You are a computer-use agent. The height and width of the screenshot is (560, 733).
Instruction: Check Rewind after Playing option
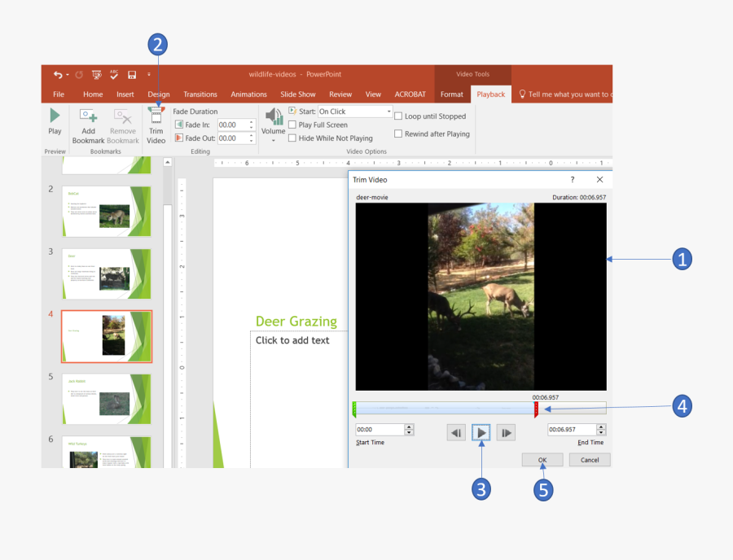tap(398, 133)
